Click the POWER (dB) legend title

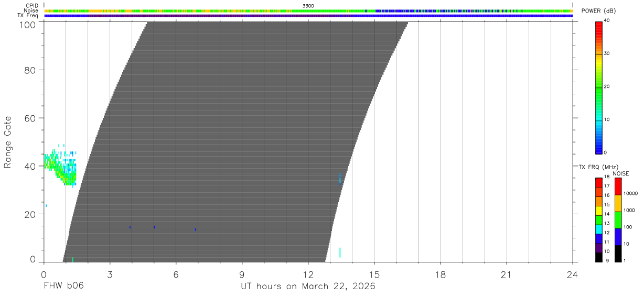(598, 11)
